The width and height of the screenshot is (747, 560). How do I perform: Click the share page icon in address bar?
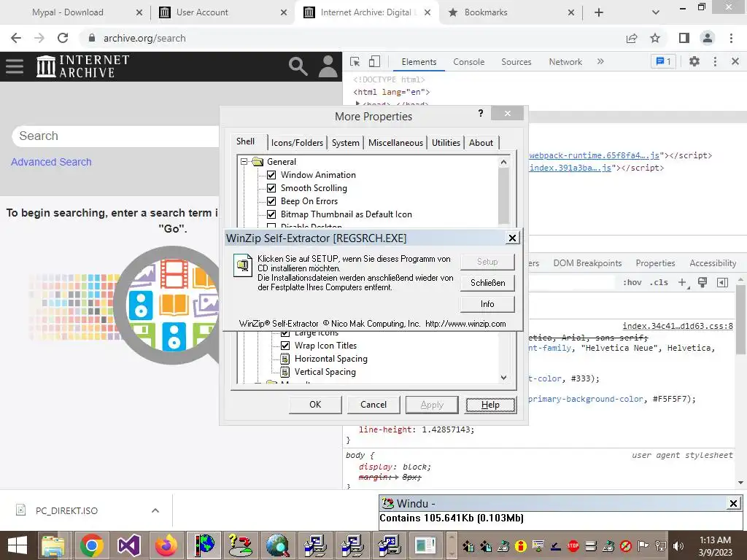point(632,38)
